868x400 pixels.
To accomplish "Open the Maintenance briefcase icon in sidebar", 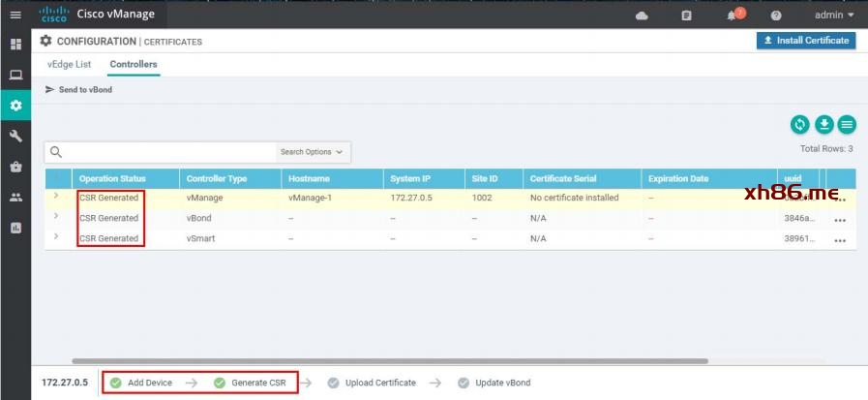I will coord(15,167).
